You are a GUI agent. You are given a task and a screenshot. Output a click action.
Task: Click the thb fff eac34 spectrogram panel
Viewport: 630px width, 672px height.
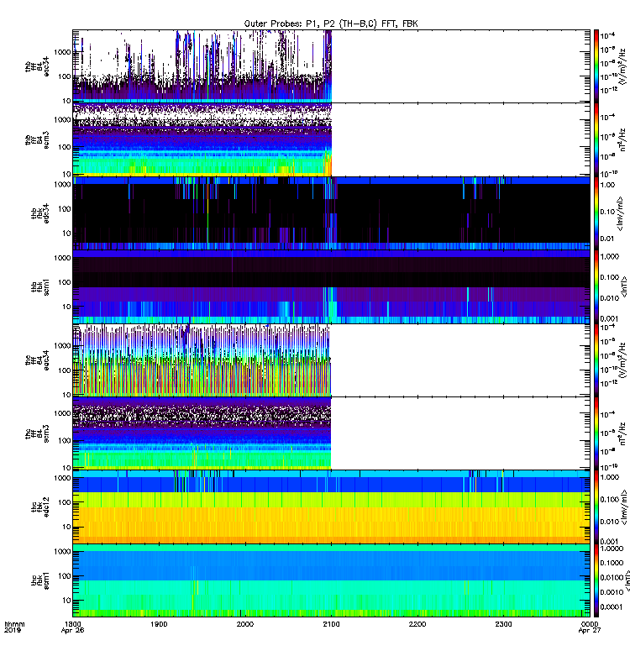pos(331,66)
